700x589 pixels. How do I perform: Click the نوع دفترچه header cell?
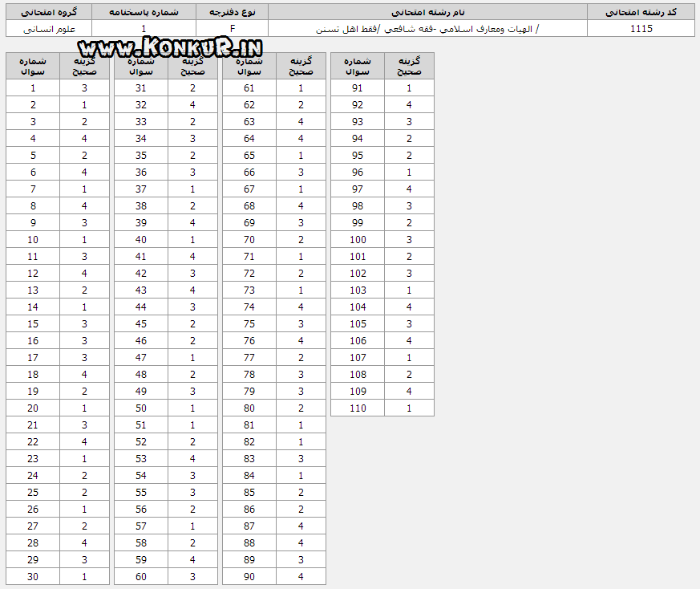click(233, 12)
